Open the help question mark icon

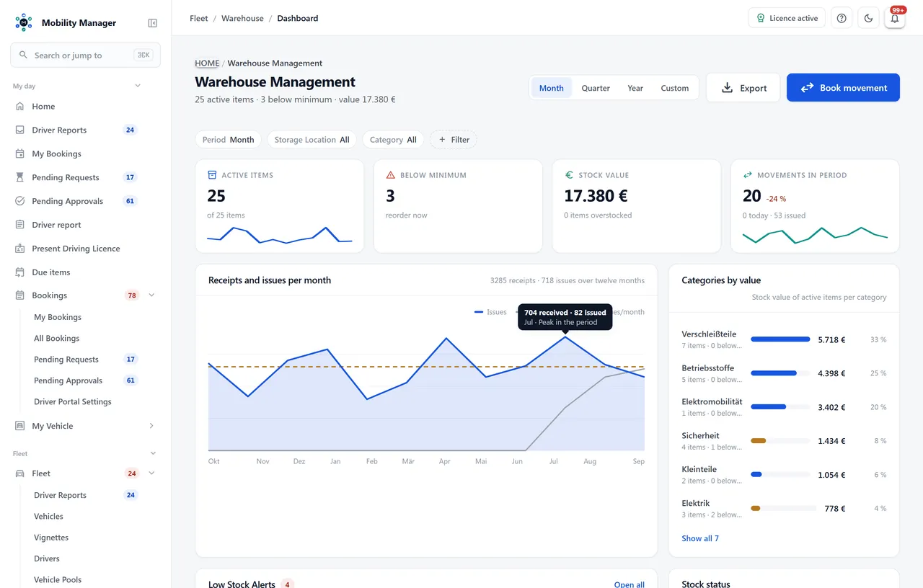pyautogui.click(x=842, y=18)
